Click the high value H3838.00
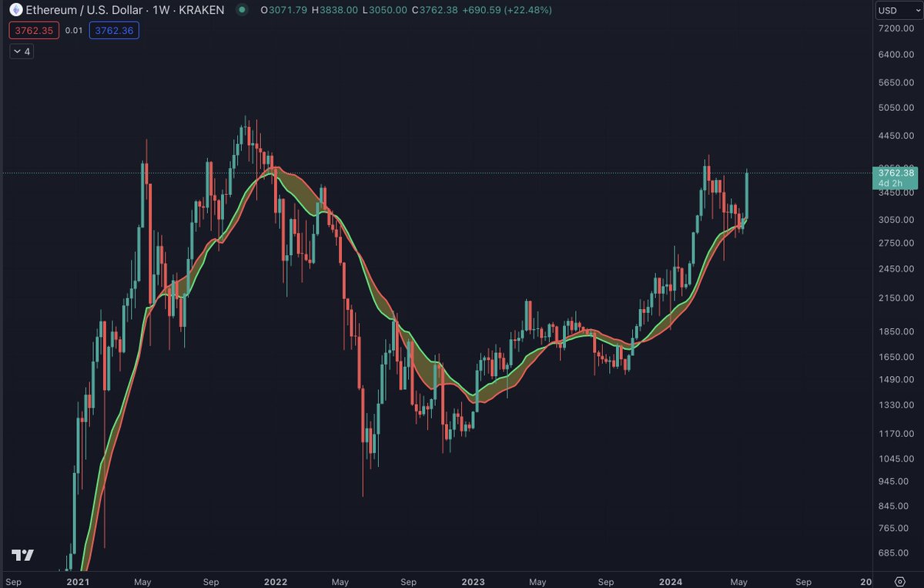 (336, 11)
